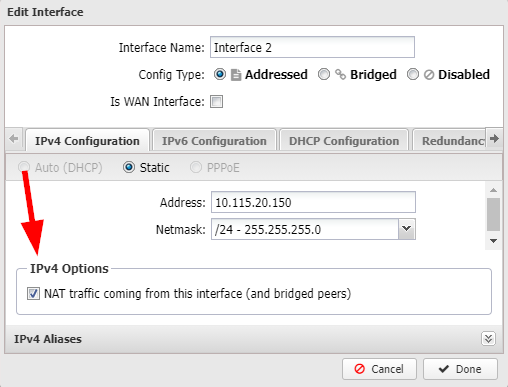
Task: Select the Bridged config type radio
Action: coord(324,74)
